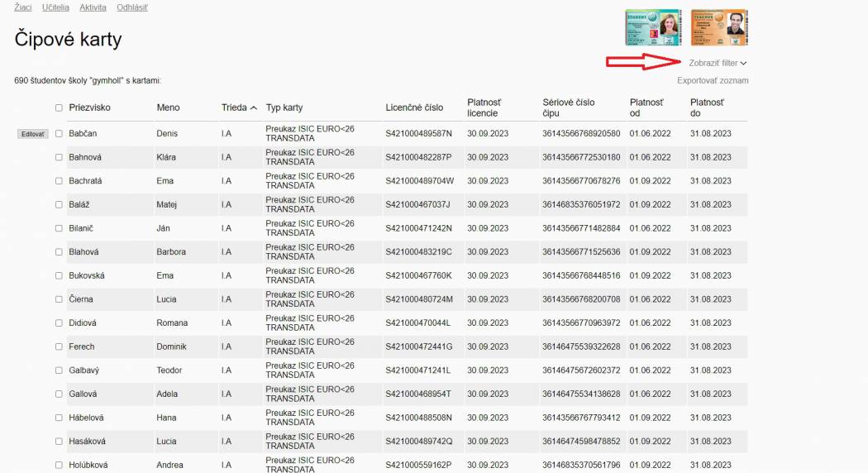
Task: Click the student ISIC card image
Action: click(652, 28)
